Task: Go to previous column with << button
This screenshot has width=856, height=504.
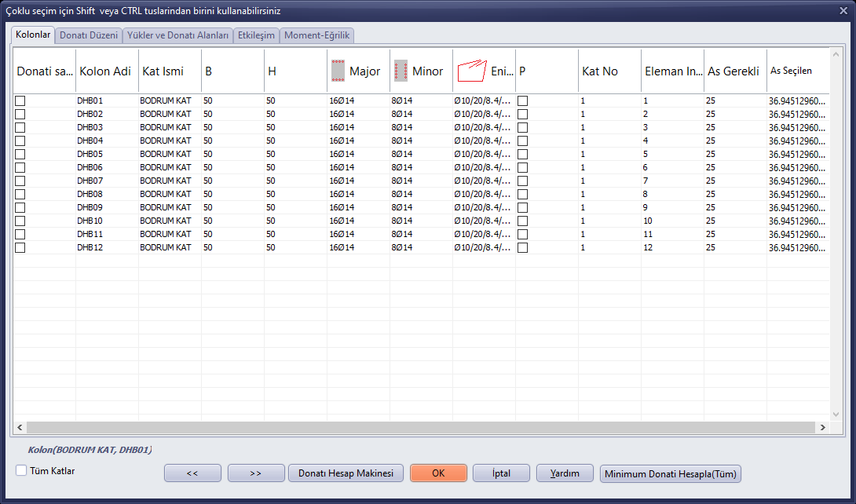Action: tap(192, 473)
